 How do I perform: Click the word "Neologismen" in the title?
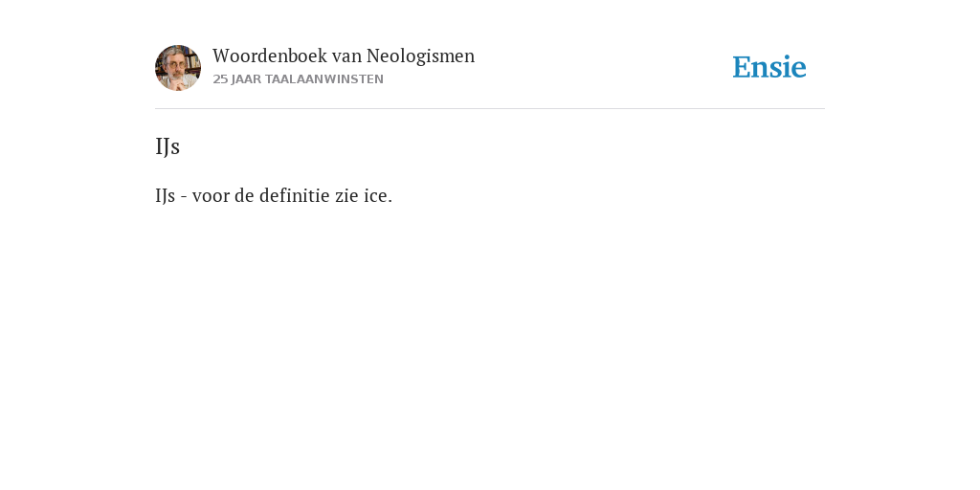coord(421,56)
